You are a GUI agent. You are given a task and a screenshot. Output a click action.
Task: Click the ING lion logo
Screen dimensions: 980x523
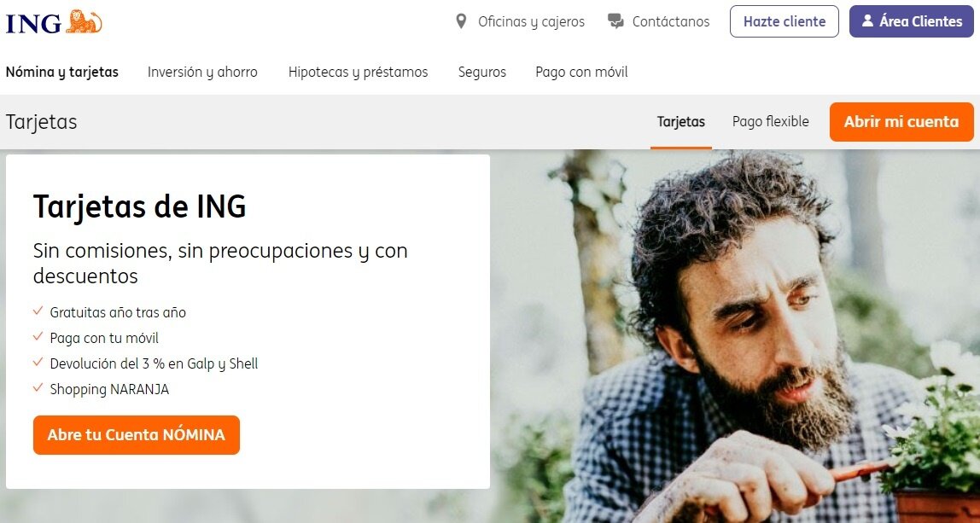84,22
